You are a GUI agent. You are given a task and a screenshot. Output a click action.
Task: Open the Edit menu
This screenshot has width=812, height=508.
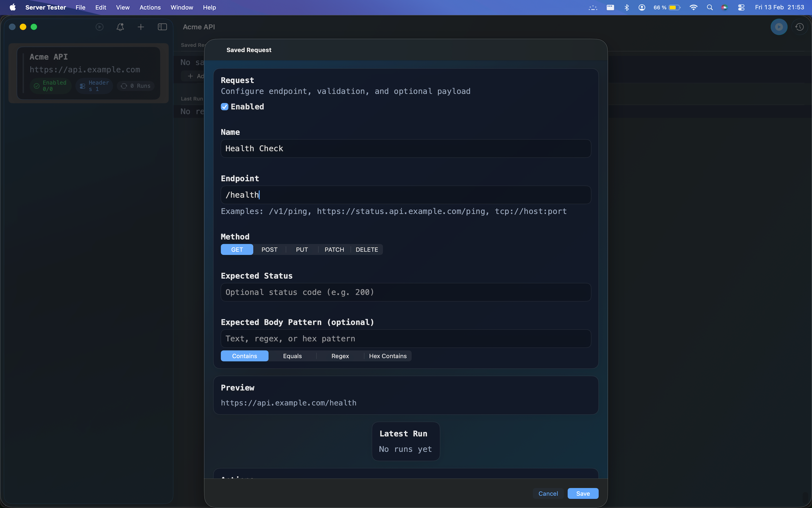click(x=101, y=7)
